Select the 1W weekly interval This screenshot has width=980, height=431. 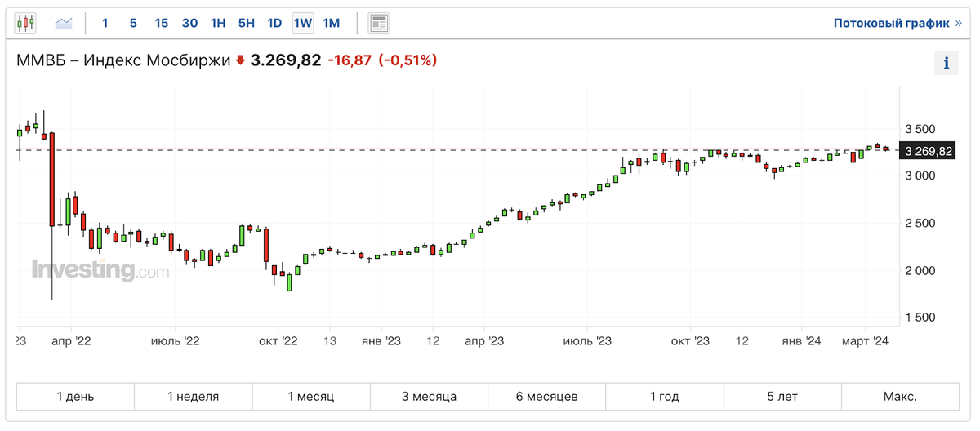click(x=303, y=23)
